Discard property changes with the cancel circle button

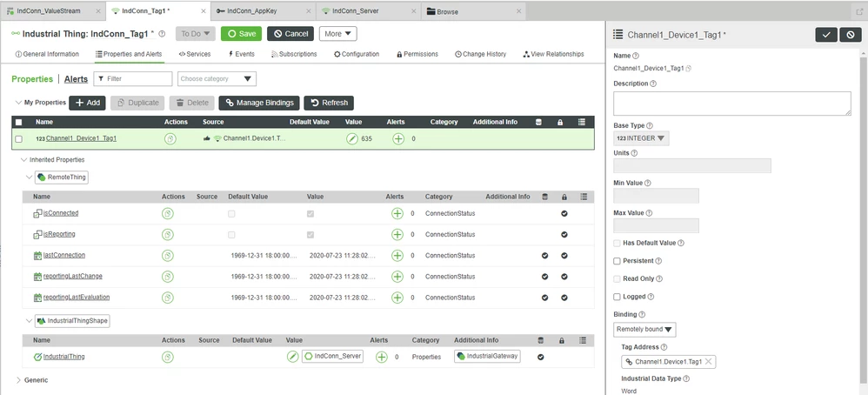coord(851,34)
